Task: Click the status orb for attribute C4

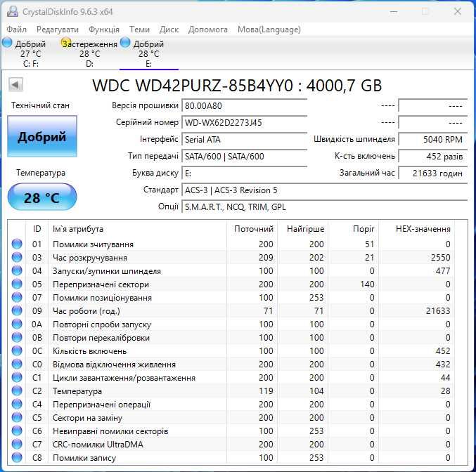Action: click(x=17, y=404)
